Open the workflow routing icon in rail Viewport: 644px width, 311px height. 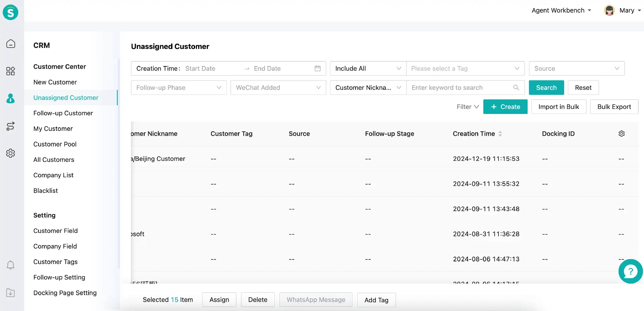[x=10, y=126]
